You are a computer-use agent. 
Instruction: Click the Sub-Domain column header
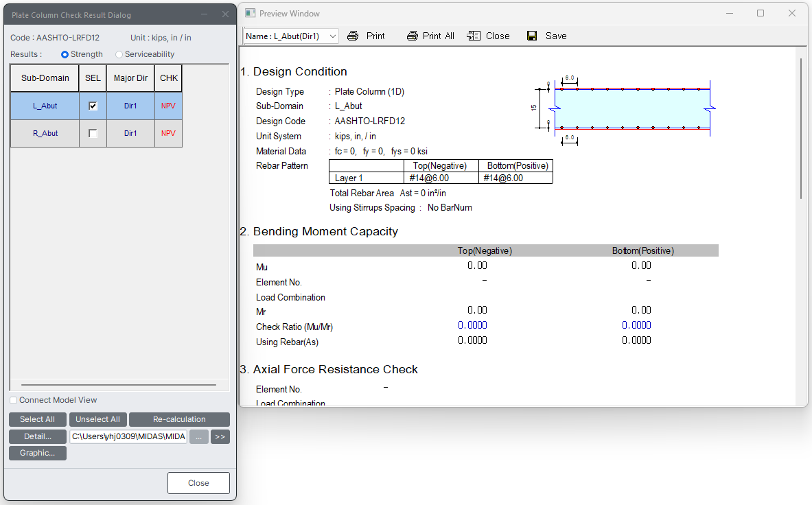45,78
